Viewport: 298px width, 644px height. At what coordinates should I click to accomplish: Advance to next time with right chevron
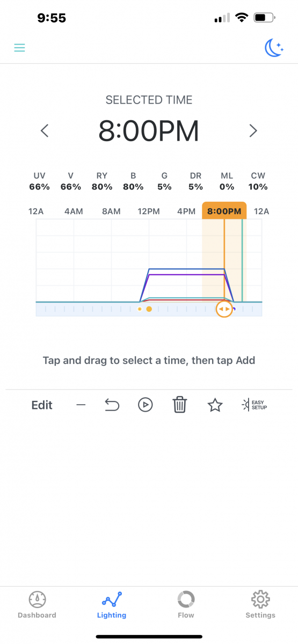point(253,130)
